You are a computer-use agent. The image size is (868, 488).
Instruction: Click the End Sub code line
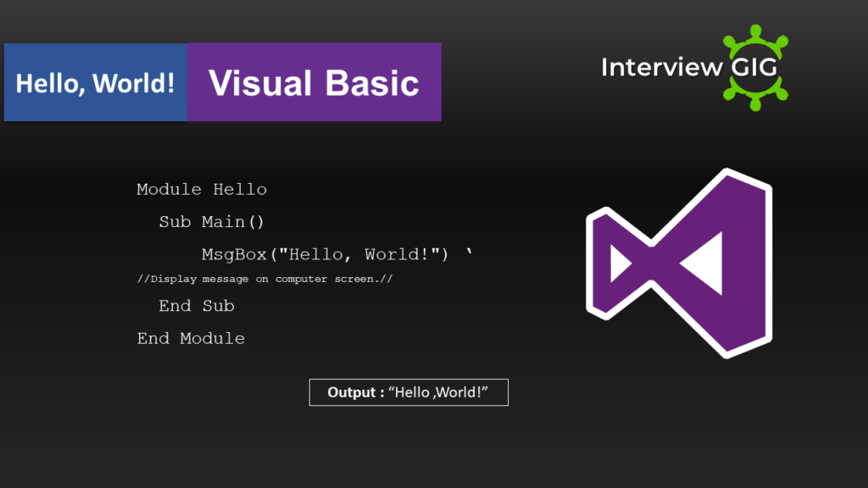coord(197,306)
